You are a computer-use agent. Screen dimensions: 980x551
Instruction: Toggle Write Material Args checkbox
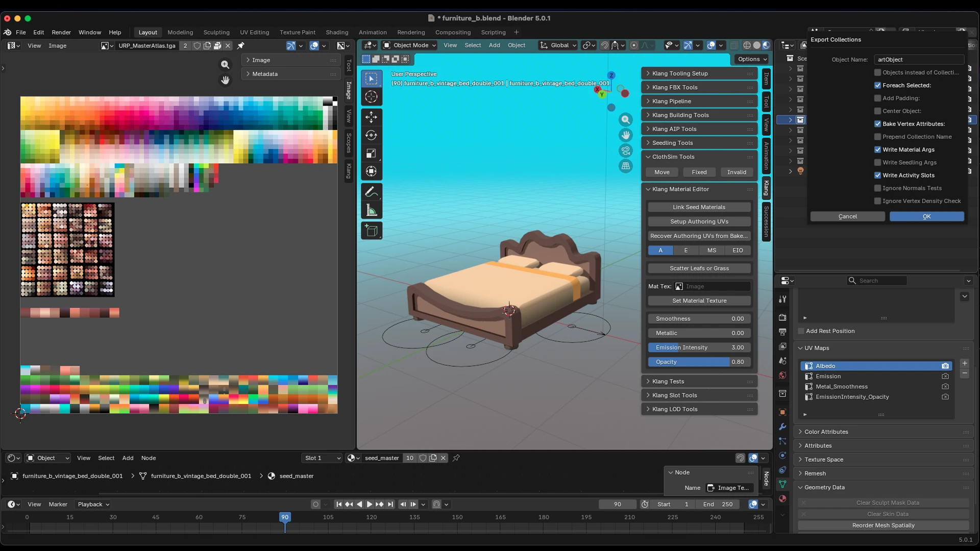pyautogui.click(x=877, y=149)
